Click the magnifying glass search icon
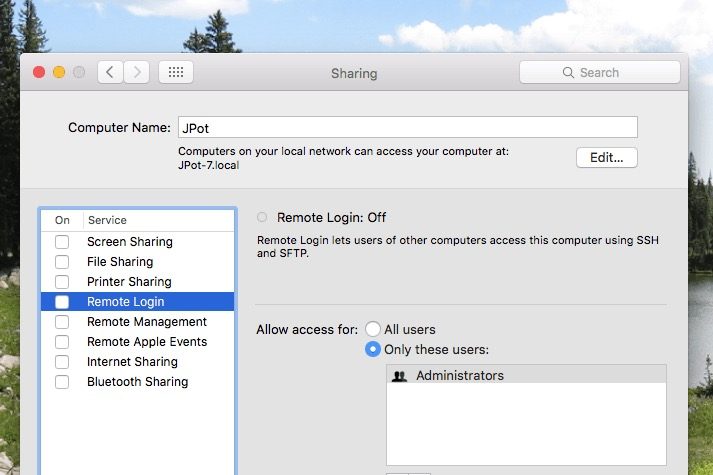Viewport: 713px width, 475px height. [569, 73]
